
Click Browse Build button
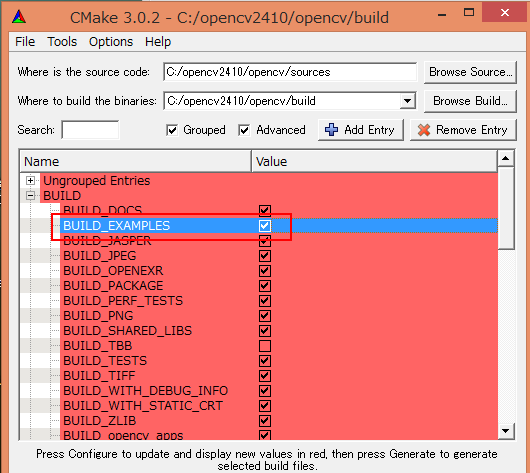470,101
